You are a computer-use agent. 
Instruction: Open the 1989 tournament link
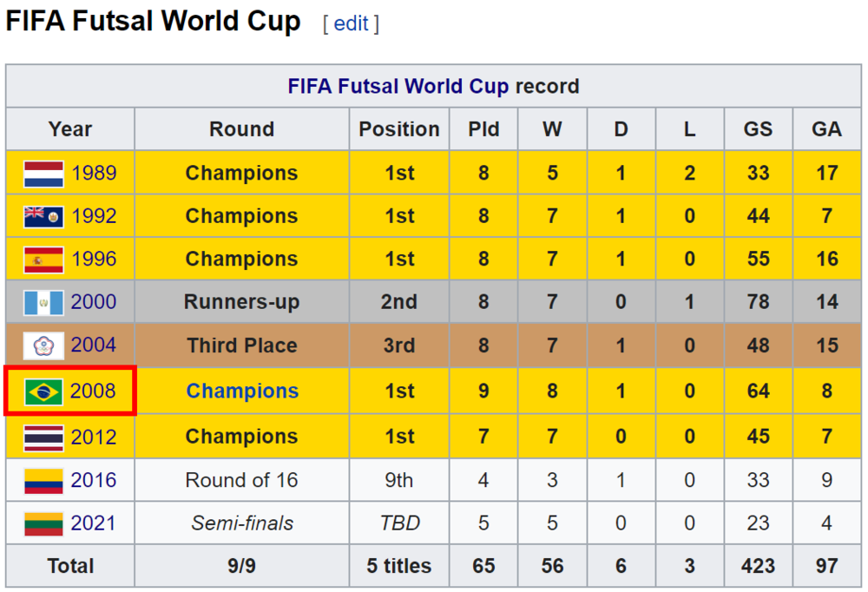coord(94,173)
